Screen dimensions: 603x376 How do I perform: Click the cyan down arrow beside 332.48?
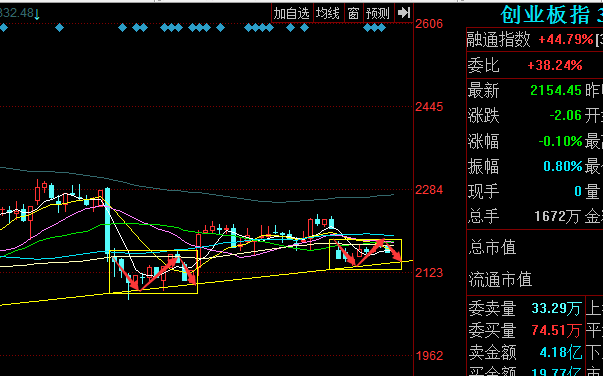click(37, 15)
